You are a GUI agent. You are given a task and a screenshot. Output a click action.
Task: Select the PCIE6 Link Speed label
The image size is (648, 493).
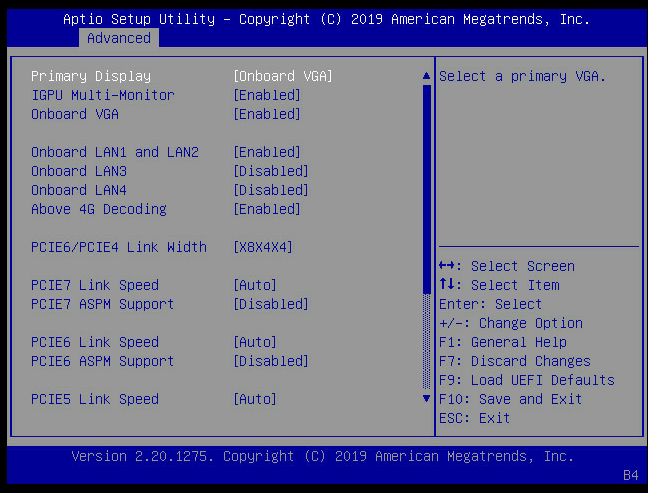point(95,342)
